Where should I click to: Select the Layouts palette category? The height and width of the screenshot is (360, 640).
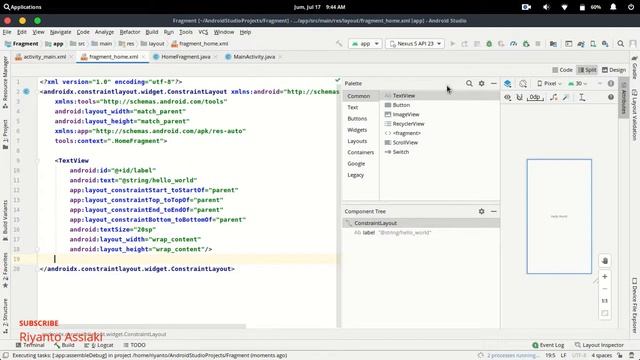pos(357,141)
